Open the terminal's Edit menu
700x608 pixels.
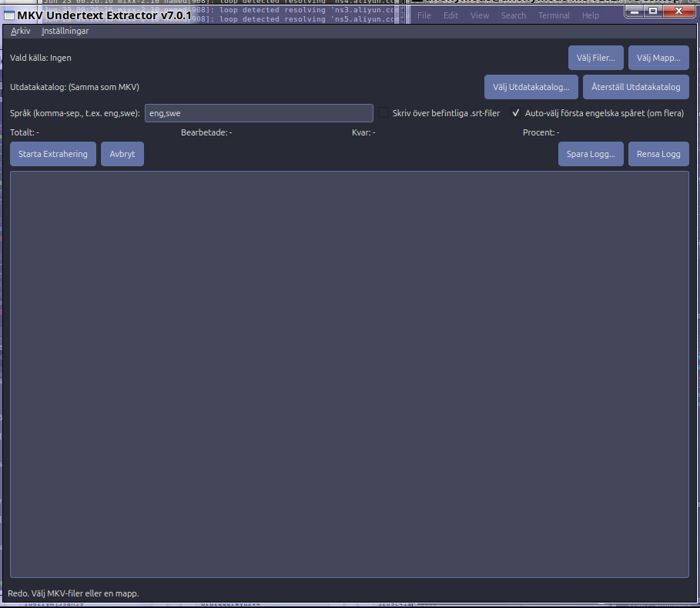[450, 15]
